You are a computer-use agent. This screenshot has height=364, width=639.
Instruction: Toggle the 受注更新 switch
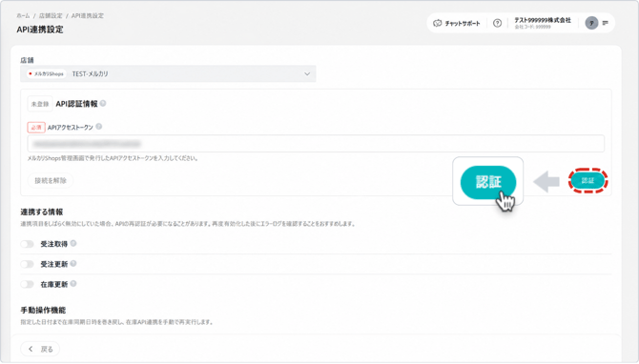pos(28,264)
